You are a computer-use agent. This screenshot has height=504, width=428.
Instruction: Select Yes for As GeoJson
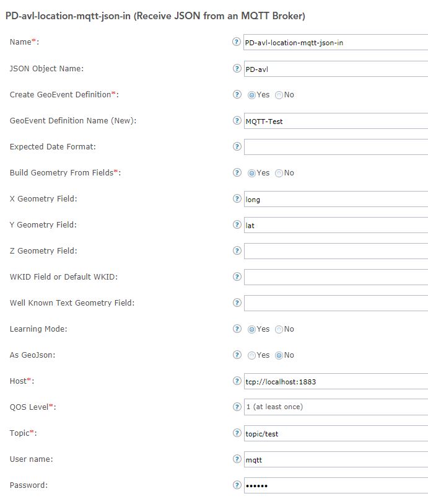pyautogui.click(x=251, y=355)
